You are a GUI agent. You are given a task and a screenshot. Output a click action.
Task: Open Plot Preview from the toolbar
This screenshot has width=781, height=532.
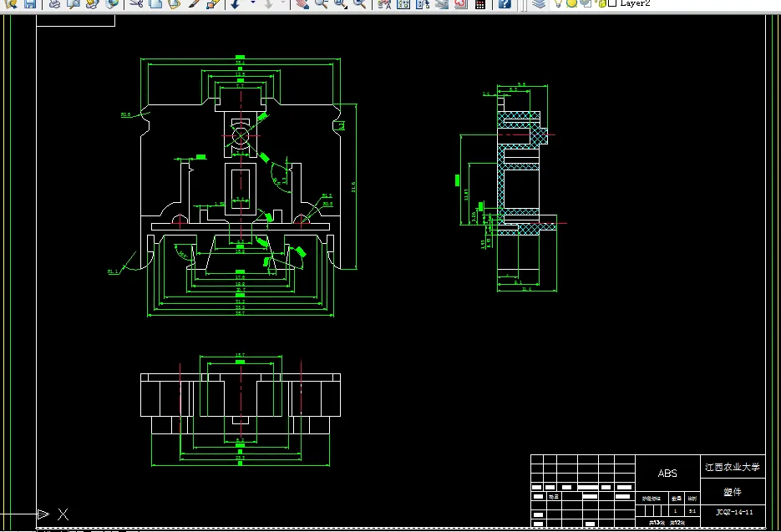click(74, 3)
